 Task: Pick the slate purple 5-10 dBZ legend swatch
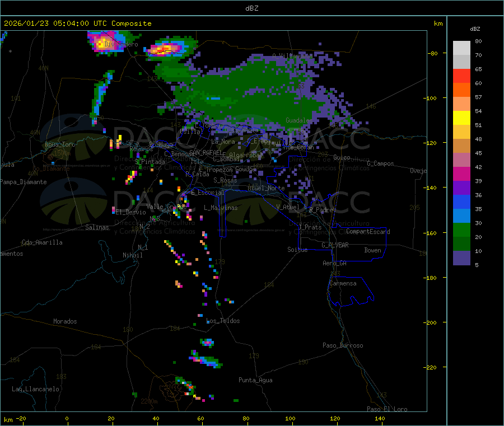461,258
